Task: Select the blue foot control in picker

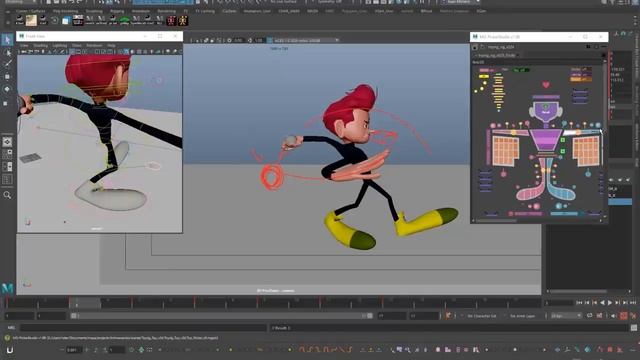Action: pos(562,192)
